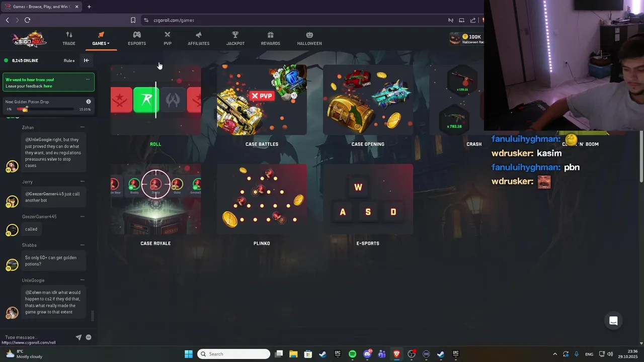Click the Brave browser taskbar icon
Viewport: 644px width, 362px height.
[396, 354]
